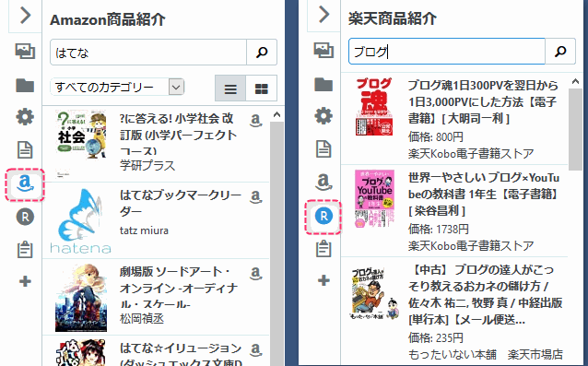This screenshot has width=588, height=366.
Task: Click the up arrow of Rakuten results scrollbar
Action: (x=575, y=81)
